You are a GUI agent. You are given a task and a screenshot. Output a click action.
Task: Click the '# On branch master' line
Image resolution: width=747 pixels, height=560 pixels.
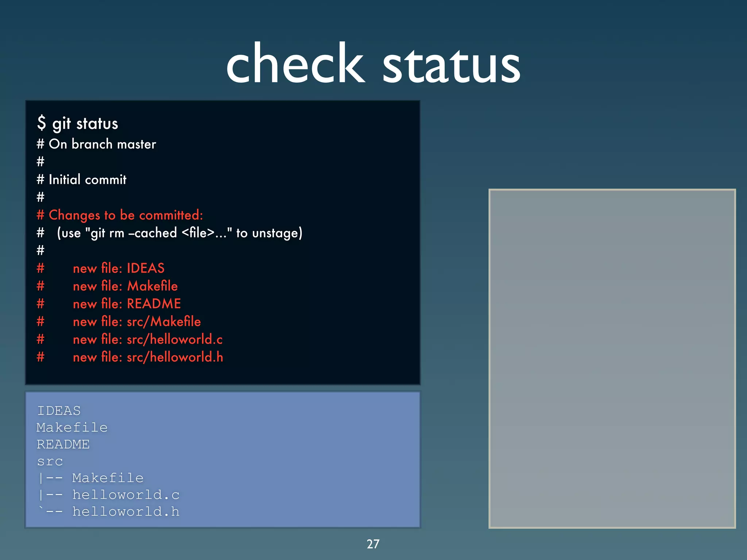pos(96,144)
